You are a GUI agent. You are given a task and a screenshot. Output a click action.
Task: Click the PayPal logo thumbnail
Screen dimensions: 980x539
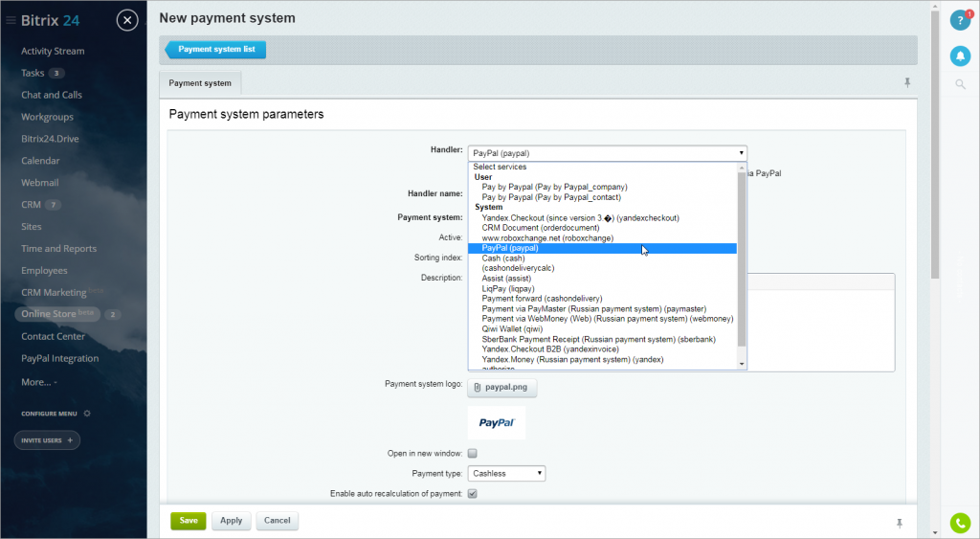click(x=497, y=423)
